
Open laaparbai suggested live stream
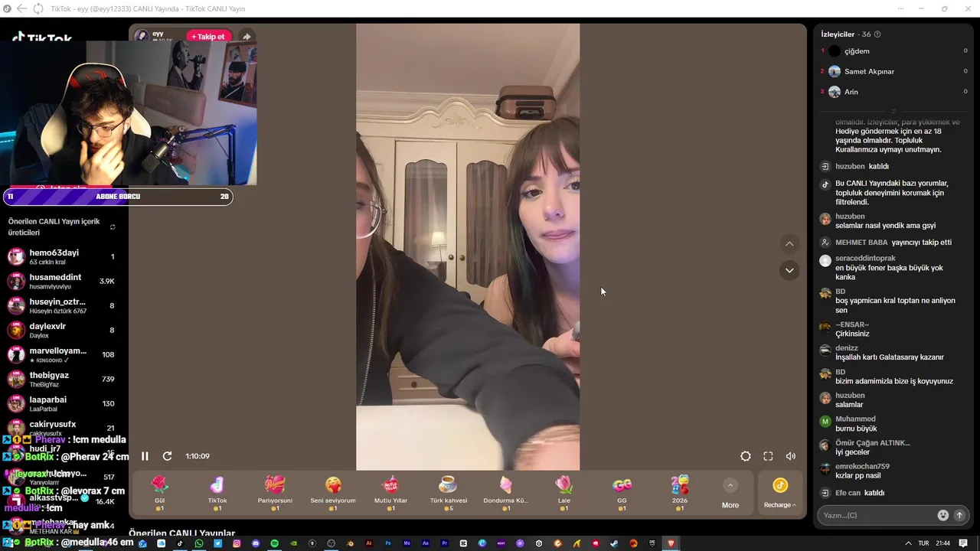click(x=64, y=403)
